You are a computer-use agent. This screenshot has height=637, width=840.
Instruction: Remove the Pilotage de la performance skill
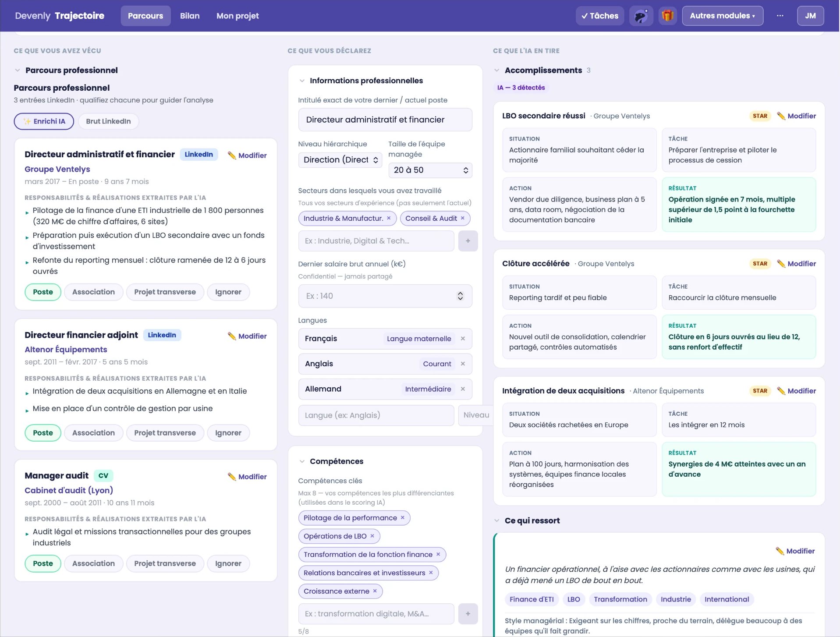(403, 518)
